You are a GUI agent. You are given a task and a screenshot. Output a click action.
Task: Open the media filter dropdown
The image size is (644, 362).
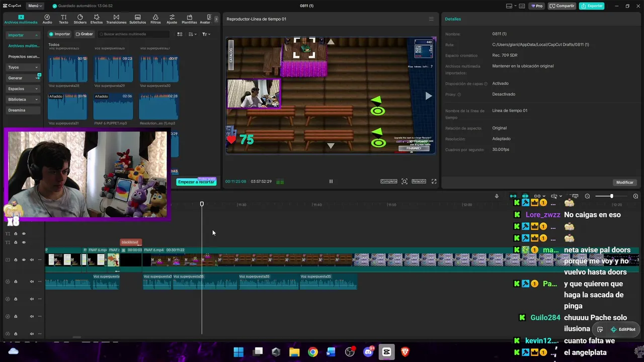click(x=206, y=34)
